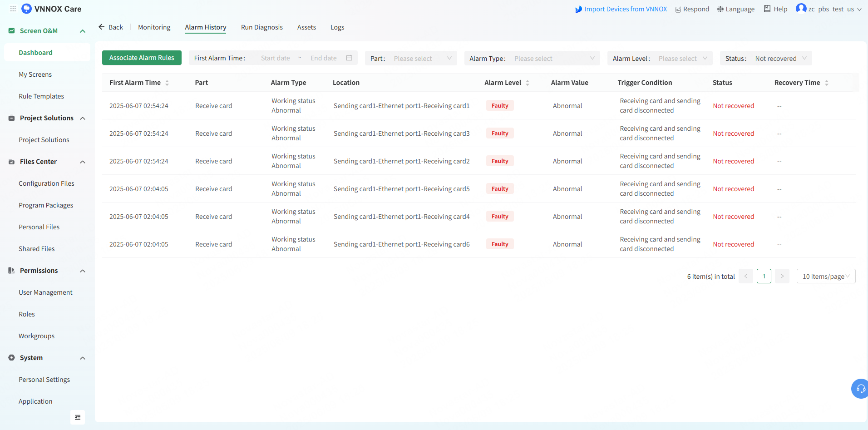This screenshot has width=868, height=430.
Task: Open the Alarm Type filter dropdown
Action: point(532,58)
